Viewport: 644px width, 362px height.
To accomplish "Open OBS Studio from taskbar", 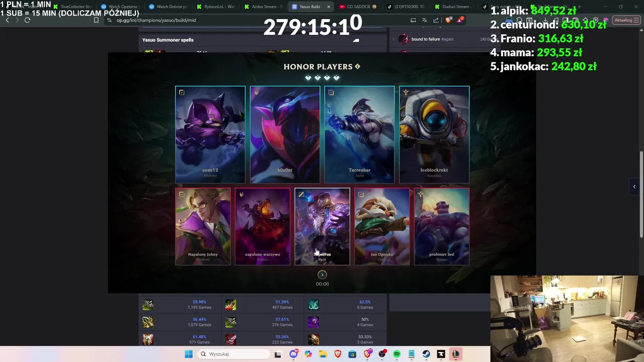I will 382,354.
